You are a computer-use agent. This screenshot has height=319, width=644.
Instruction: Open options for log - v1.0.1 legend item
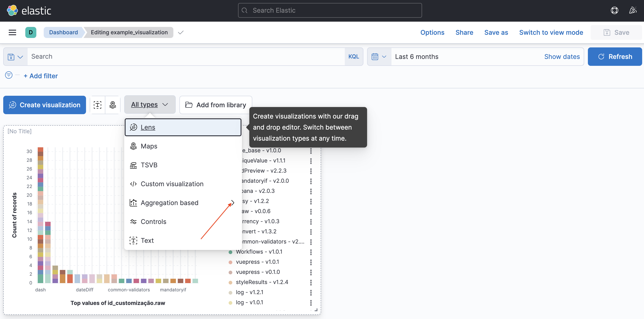311,303
